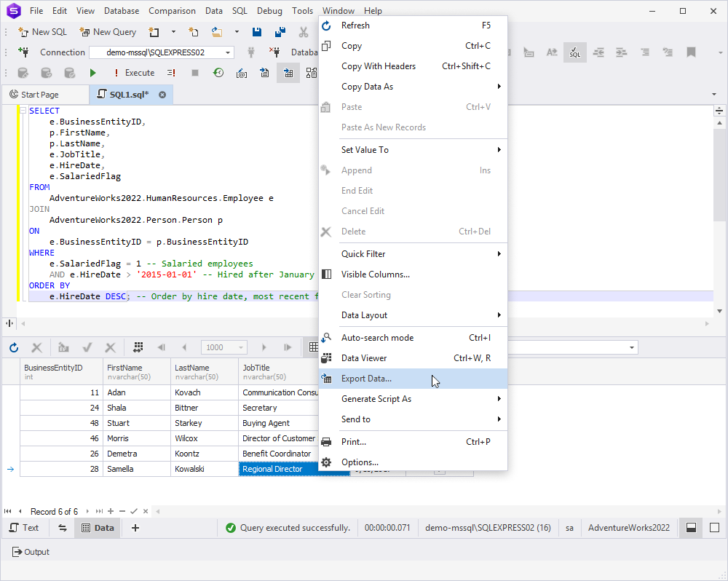This screenshot has width=728, height=581.
Task: Click the split window toggle icon
Action: [691, 528]
